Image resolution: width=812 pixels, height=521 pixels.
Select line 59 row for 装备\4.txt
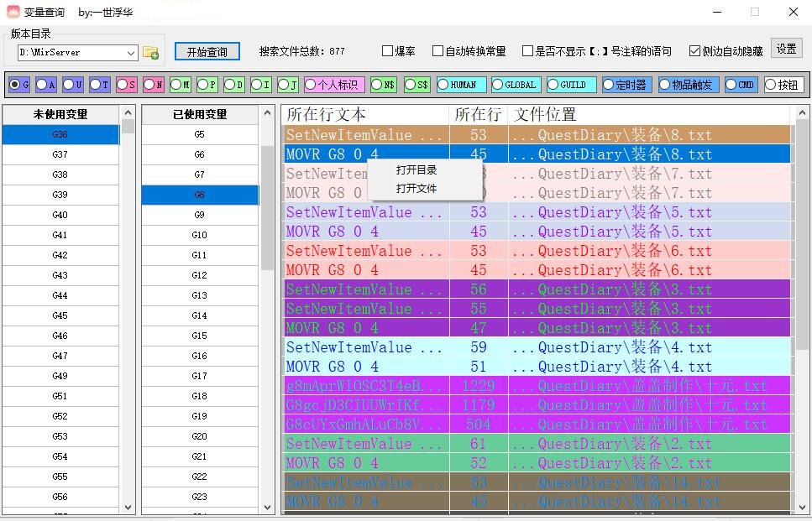click(x=537, y=347)
